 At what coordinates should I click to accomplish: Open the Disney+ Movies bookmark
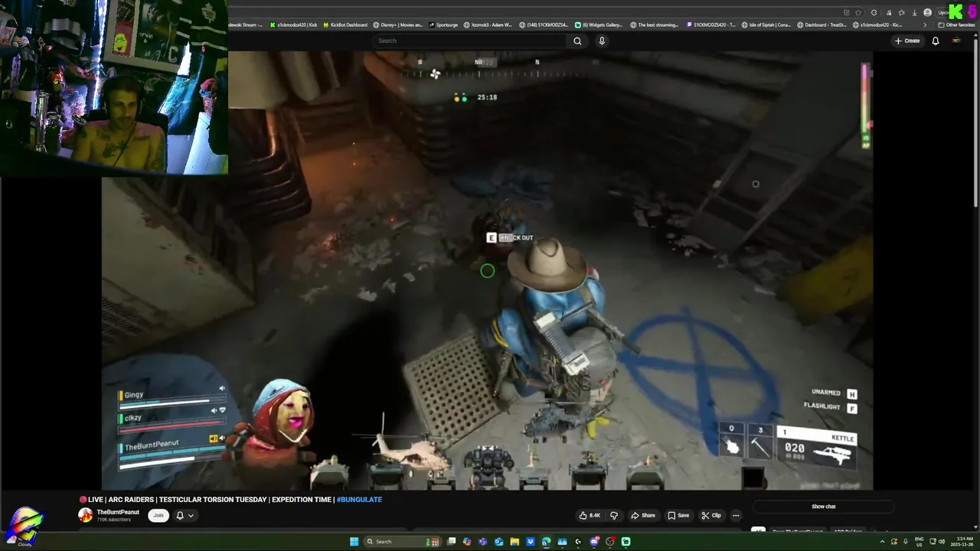[x=397, y=24]
